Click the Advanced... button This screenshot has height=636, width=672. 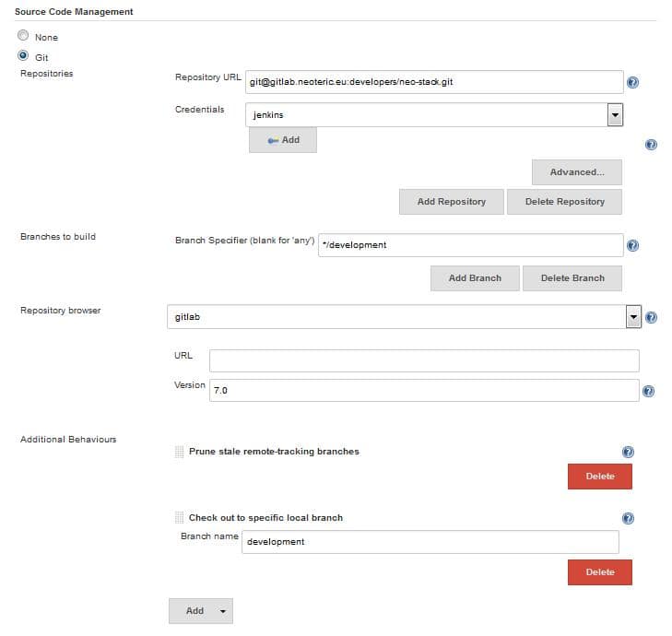576,172
